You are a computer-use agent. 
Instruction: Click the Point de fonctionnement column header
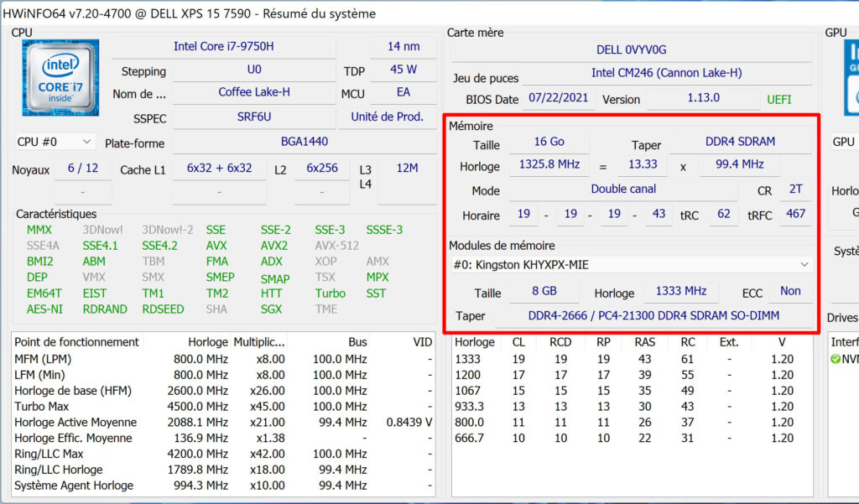(76, 342)
